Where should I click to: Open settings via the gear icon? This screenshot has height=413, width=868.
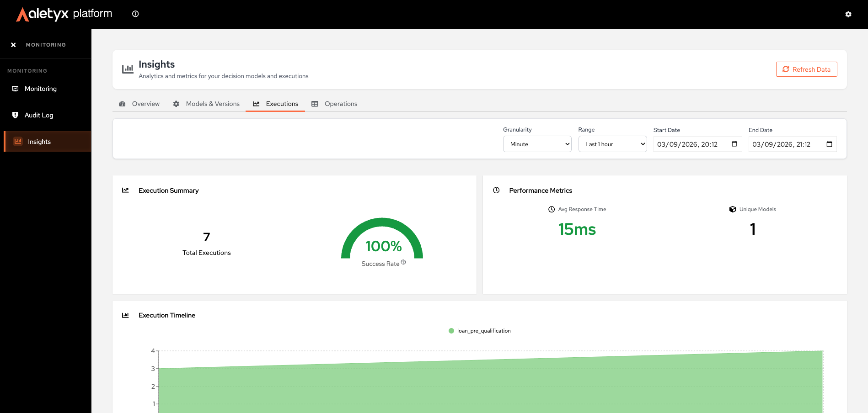pyautogui.click(x=848, y=14)
